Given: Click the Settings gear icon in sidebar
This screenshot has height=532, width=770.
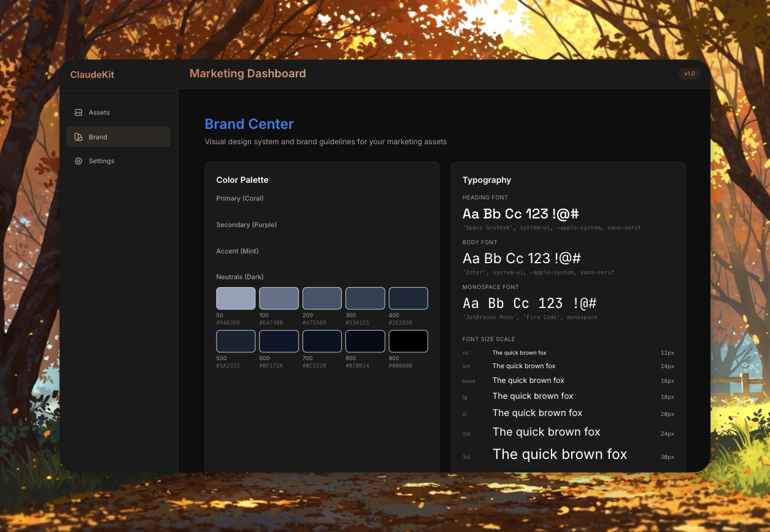Looking at the screenshot, I should point(79,161).
